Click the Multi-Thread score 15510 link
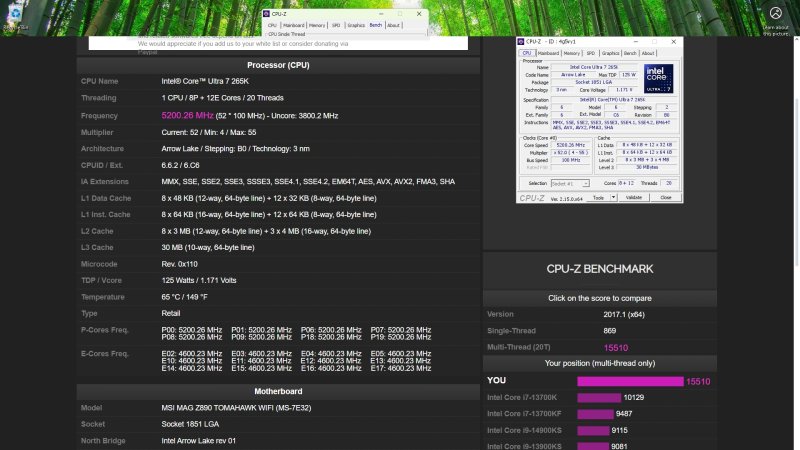The width and height of the screenshot is (800, 450). coord(615,348)
